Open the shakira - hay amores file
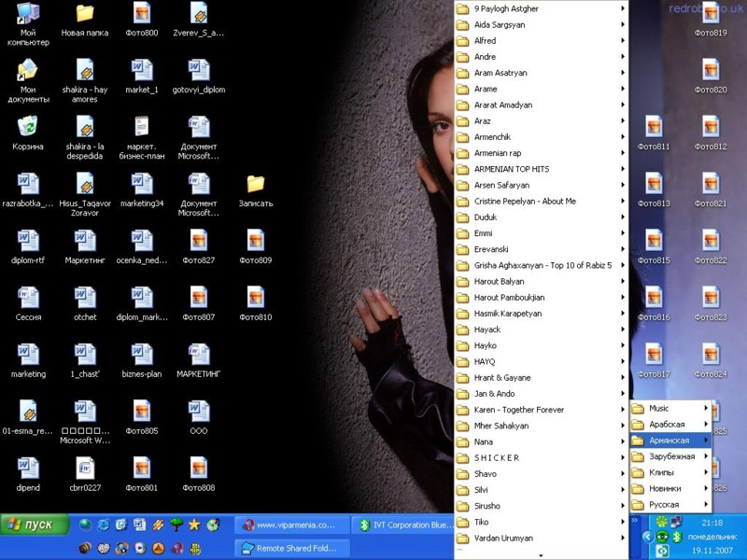Viewport: 747px width, 560px height. click(x=85, y=72)
